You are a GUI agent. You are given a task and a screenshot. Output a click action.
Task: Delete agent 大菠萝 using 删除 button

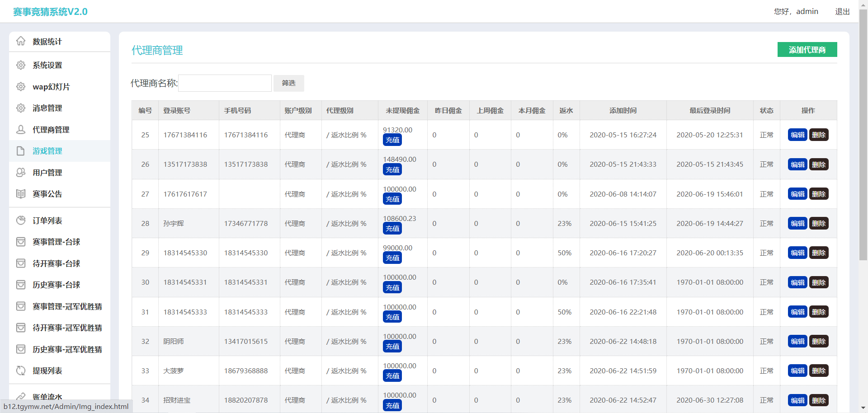(x=818, y=371)
